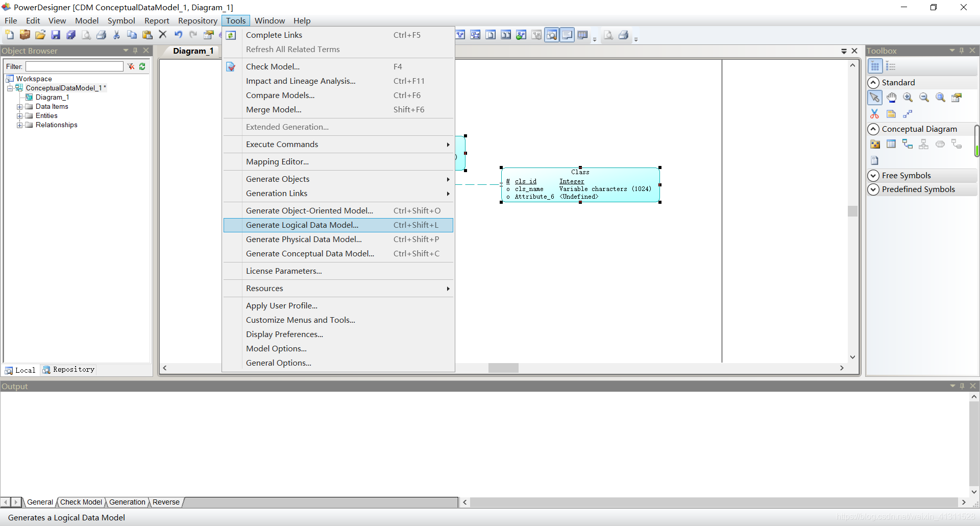This screenshot has height=526, width=980.
Task: Collapse the Conceptual Diagram toolbox section
Action: pyautogui.click(x=873, y=129)
